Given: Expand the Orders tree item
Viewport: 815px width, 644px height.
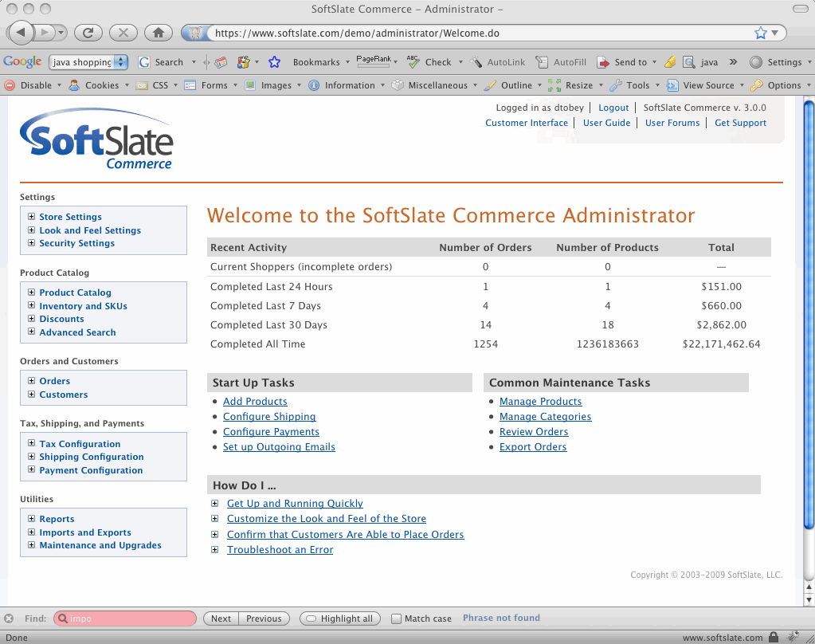Looking at the screenshot, I should click(x=32, y=381).
